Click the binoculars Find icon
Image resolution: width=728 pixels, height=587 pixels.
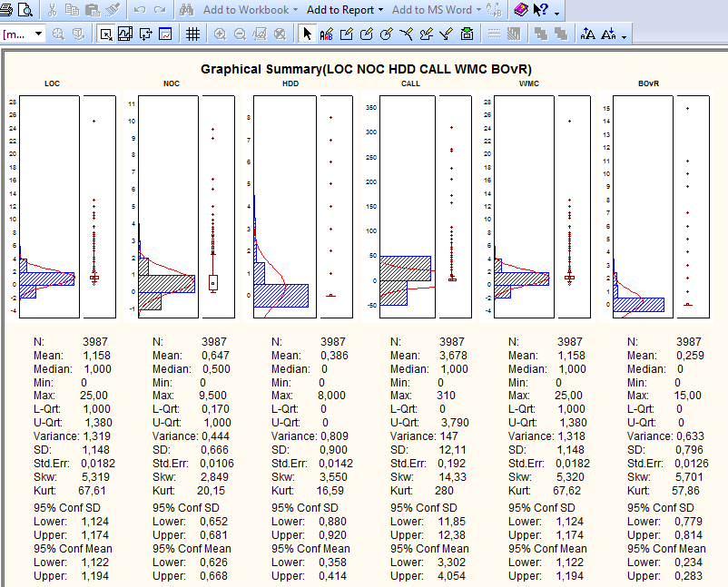tap(186, 10)
